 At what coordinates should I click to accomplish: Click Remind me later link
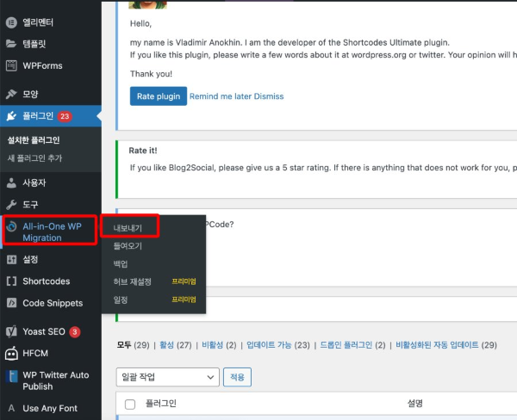[x=221, y=96]
